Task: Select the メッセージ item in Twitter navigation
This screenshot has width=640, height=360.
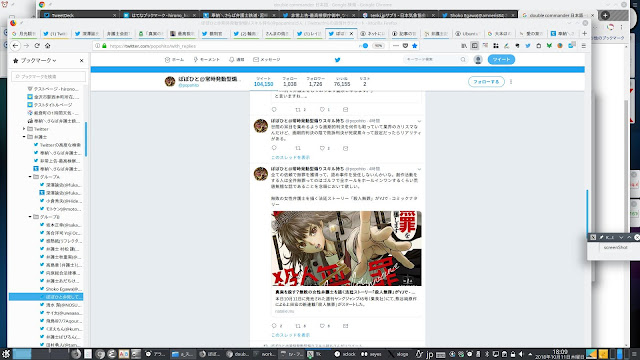Action: point(267,60)
